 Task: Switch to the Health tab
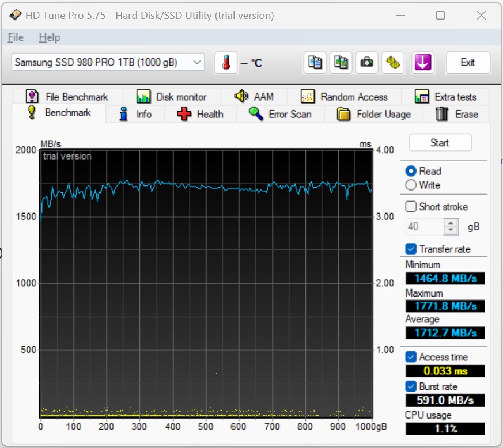[201, 114]
